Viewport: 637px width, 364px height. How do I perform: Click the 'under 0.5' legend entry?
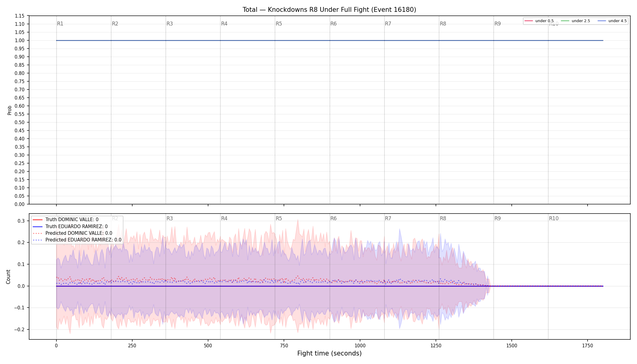[x=539, y=21]
